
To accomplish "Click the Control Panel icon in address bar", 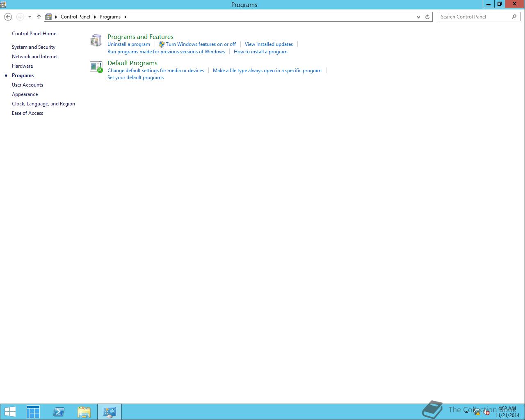I will click(49, 17).
